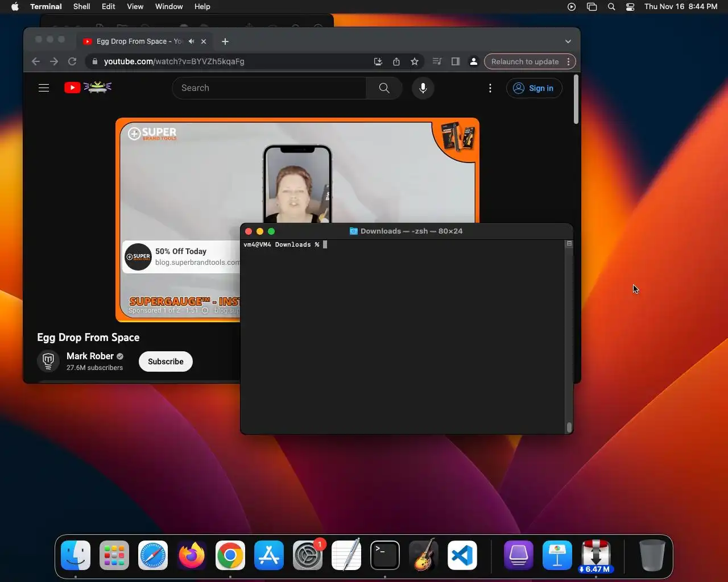Open YouTube settings three-dot menu
This screenshot has width=728, height=582.
pyautogui.click(x=490, y=88)
